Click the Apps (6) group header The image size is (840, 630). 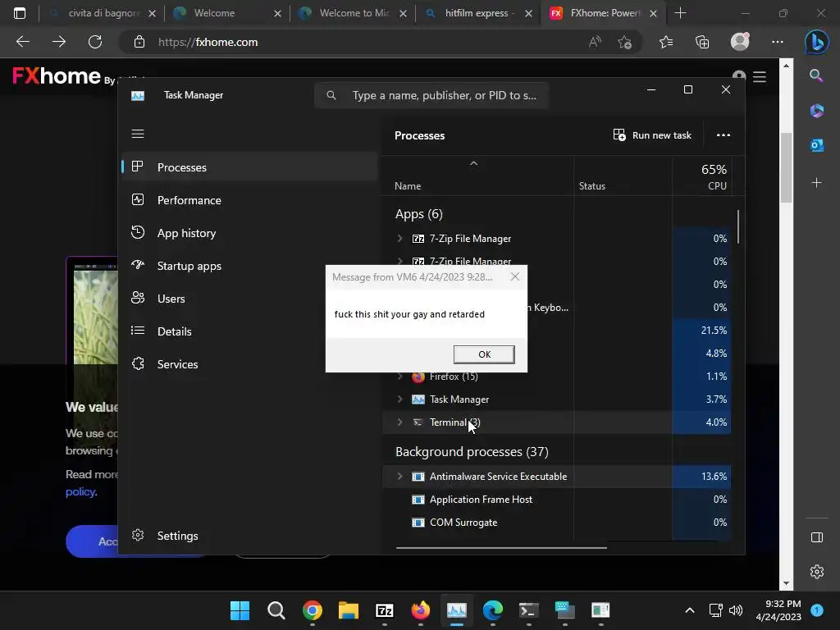click(x=419, y=214)
